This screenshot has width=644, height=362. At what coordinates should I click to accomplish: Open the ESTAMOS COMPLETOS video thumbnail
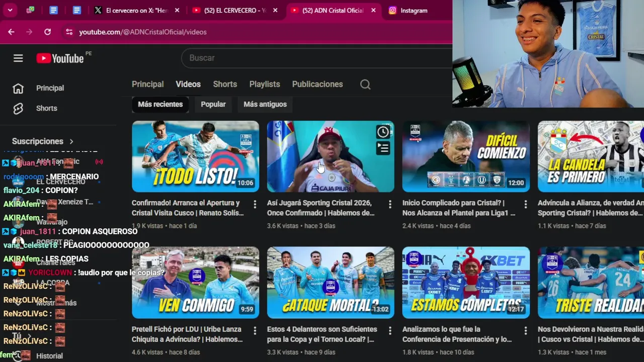pos(466,283)
